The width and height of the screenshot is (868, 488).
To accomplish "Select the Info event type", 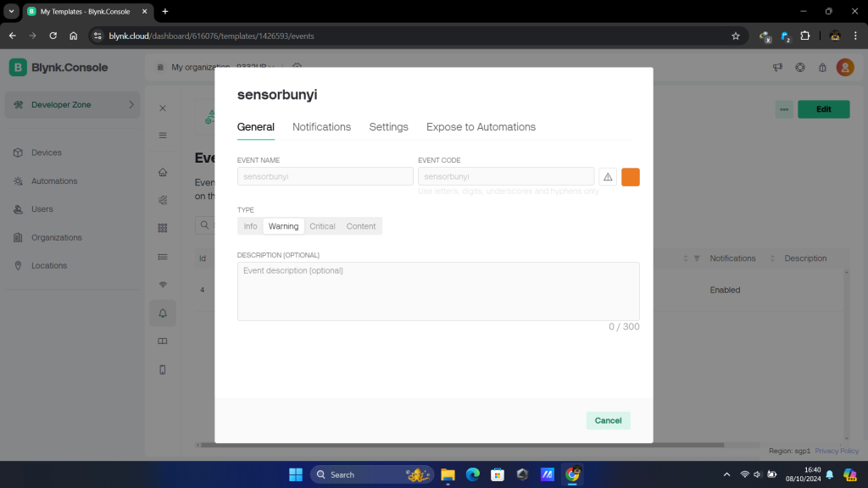I will [x=251, y=226].
